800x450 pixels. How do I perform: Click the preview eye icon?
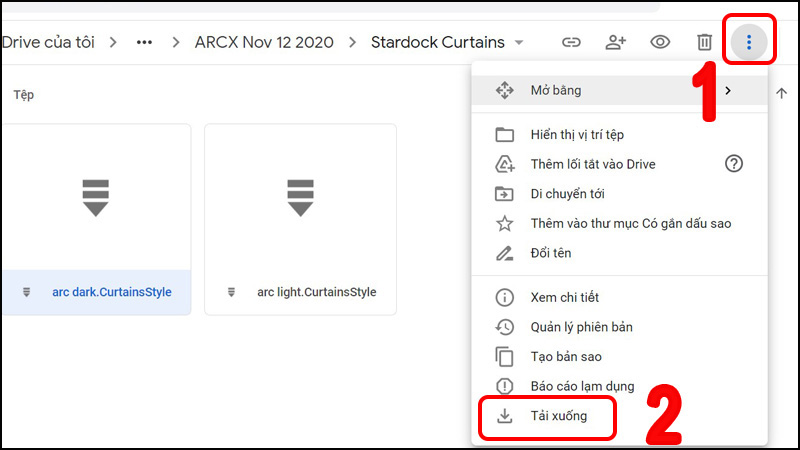point(660,42)
